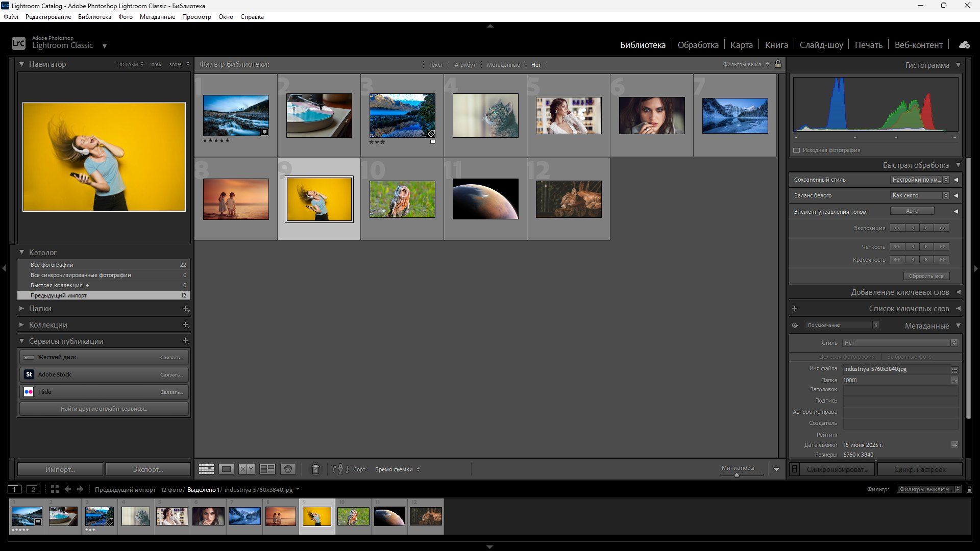The image size is (980, 551).
Task: Select the owl photo thumbnail number 10
Action: (402, 199)
